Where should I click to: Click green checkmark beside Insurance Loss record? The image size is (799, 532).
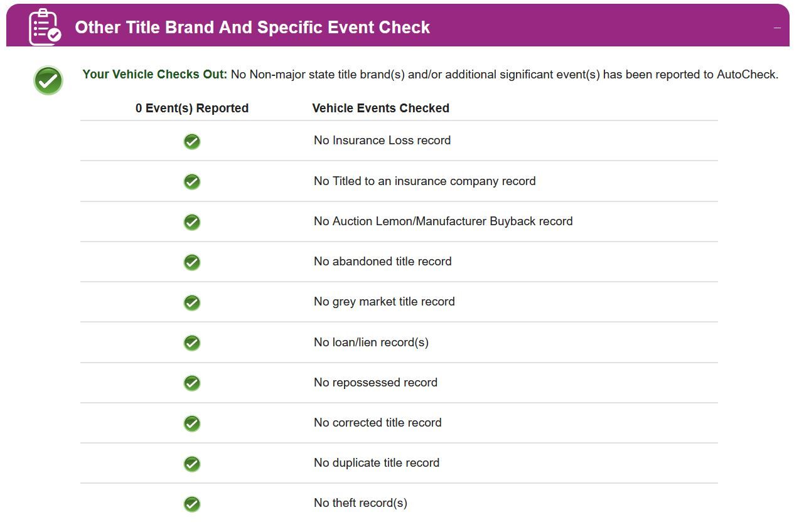point(192,141)
